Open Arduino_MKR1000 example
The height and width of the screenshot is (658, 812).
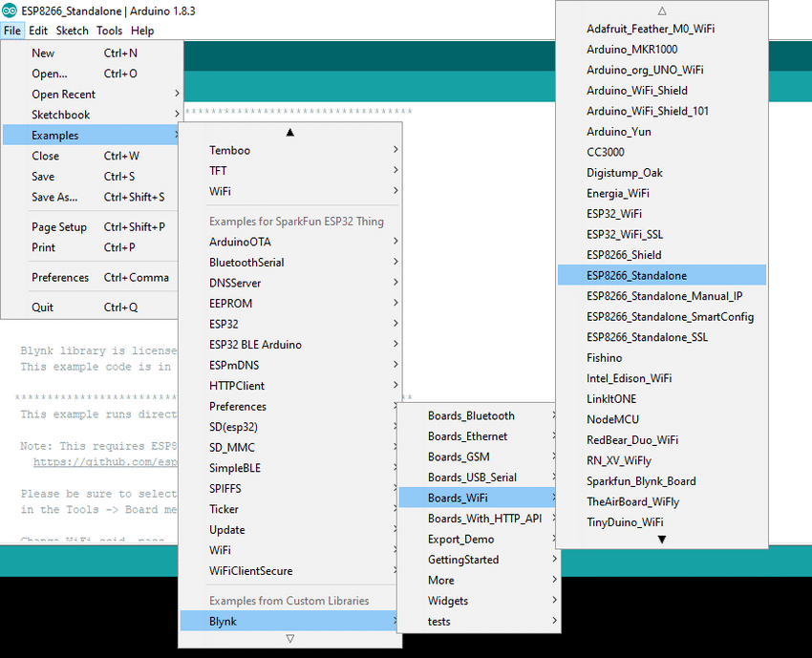662,49
